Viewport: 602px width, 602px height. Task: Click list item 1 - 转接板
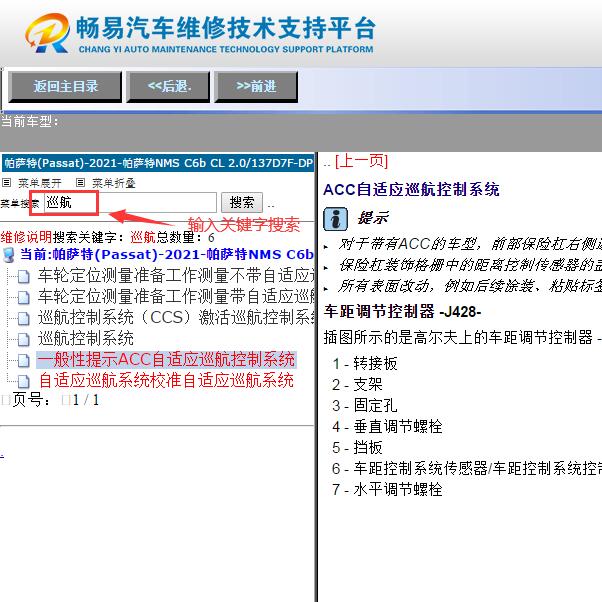pos(365,363)
